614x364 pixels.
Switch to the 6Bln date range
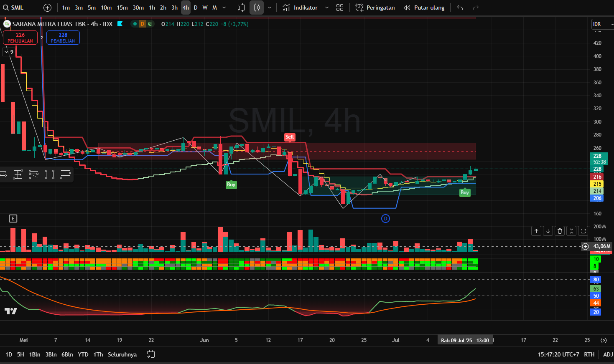[x=67, y=354]
